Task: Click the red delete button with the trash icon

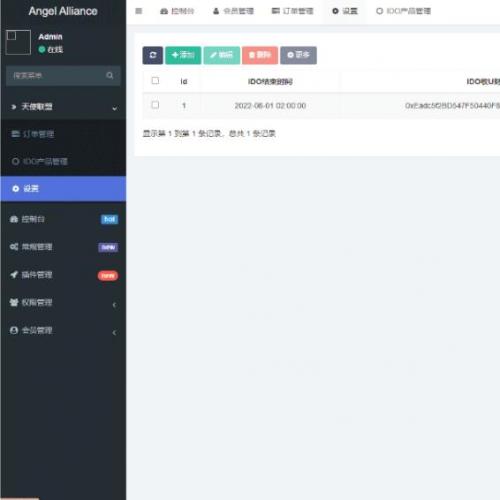Action: coord(260,55)
